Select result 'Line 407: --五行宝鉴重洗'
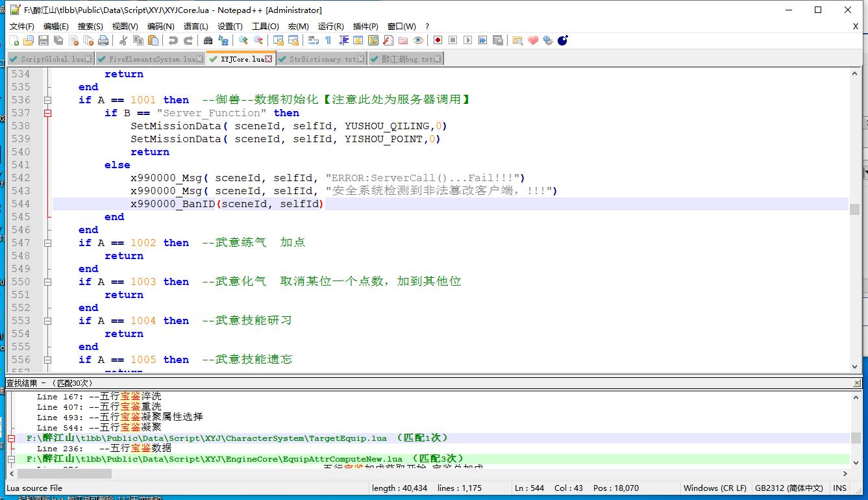The width and height of the screenshot is (868, 500). point(99,406)
